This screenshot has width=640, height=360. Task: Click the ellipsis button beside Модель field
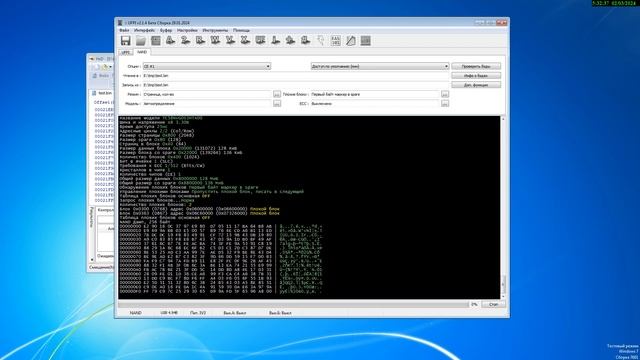(277, 104)
